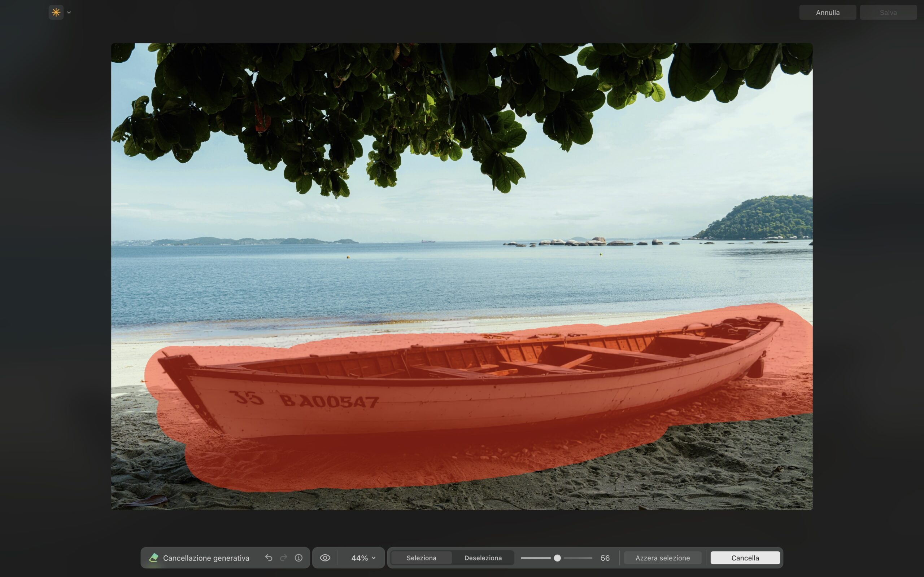This screenshot has width=924, height=577.
Task: Select the green Cancellazione generativa eraser icon
Action: (x=154, y=558)
